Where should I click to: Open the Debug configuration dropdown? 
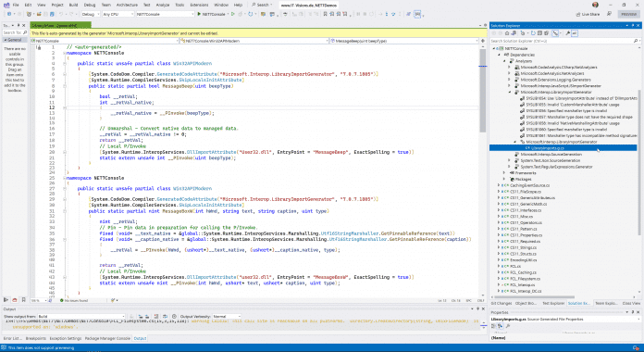click(90, 14)
